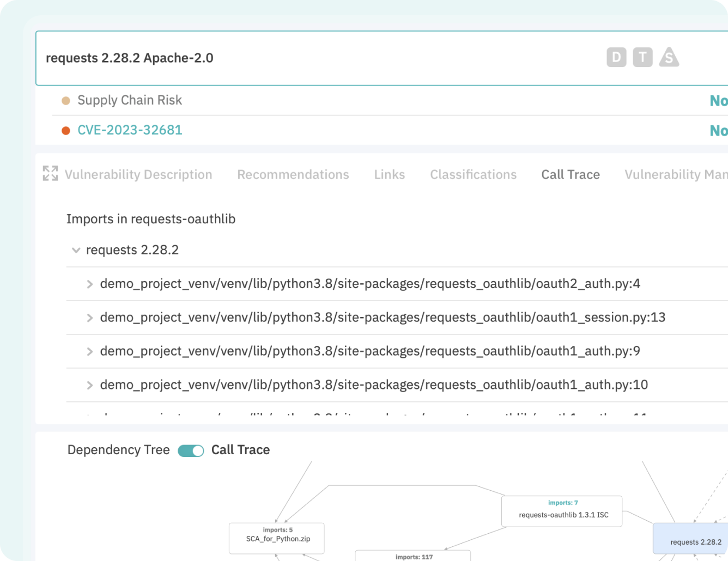Expand the oauth2_auth.py:4 row

[90, 284]
